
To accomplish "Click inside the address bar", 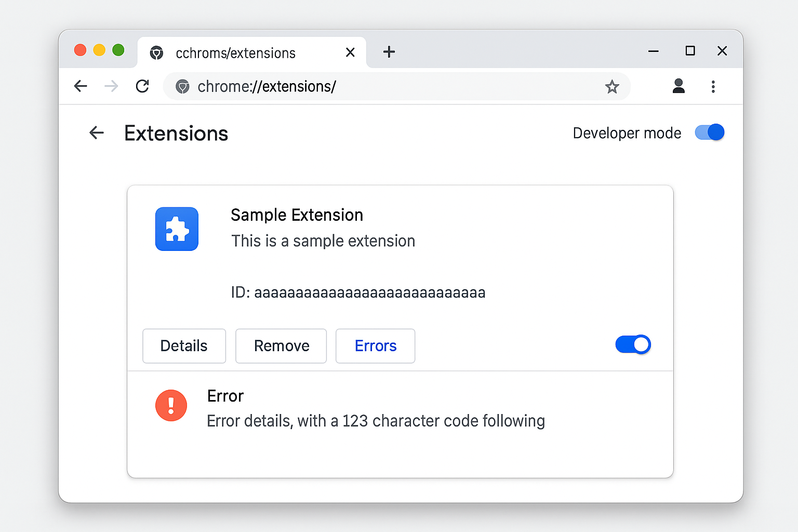I will pos(364,87).
